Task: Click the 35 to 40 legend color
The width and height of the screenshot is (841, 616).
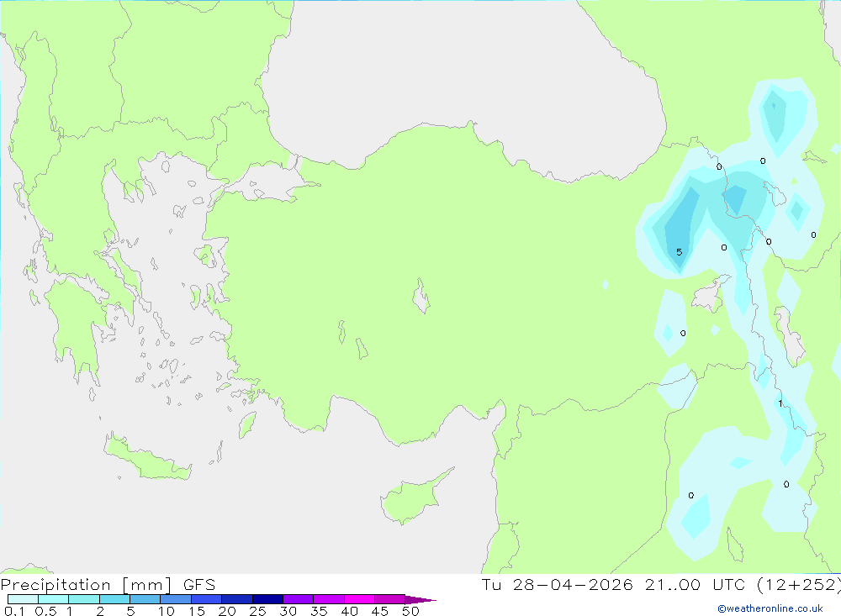Action: tap(329, 599)
